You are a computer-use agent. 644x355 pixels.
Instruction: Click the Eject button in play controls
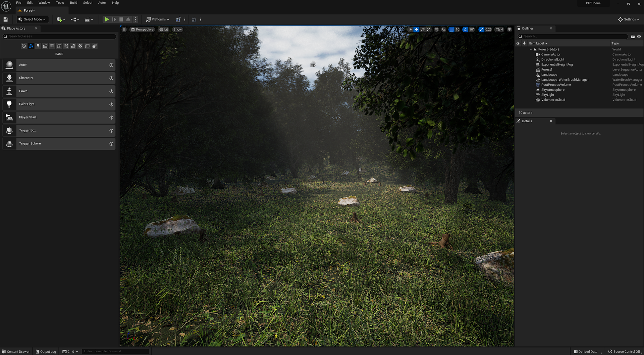click(x=128, y=19)
